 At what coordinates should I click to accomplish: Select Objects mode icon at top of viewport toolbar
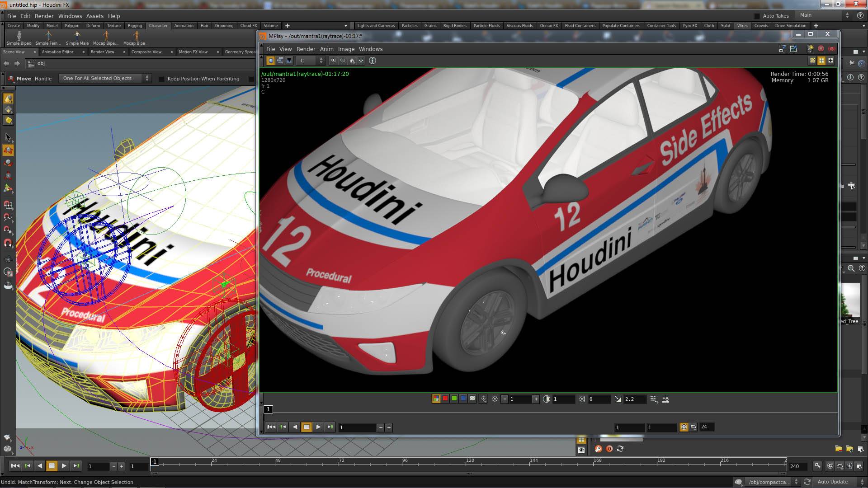(8, 99)
